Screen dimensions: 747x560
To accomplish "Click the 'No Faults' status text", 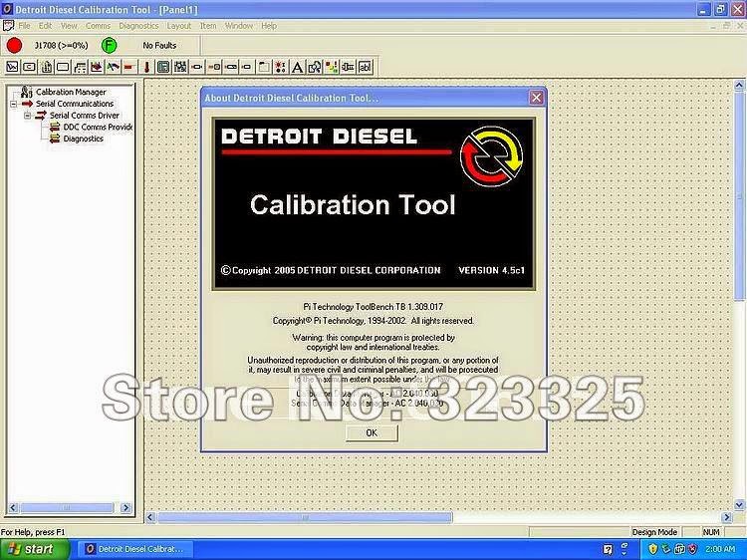I will point(159,46).
